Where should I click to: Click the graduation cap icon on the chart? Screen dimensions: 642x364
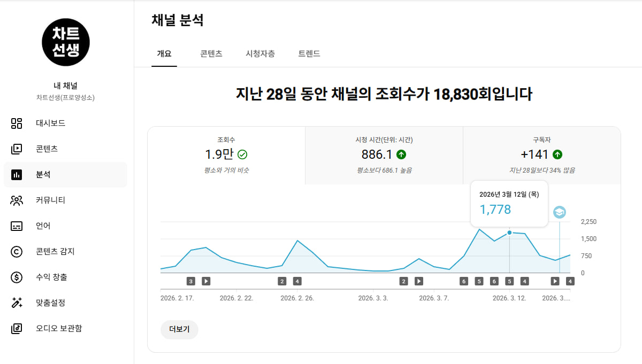[x=559, y=212]
